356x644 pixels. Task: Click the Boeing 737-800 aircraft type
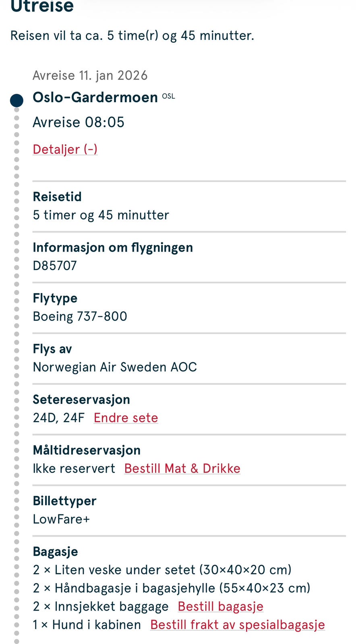[x=80, y=316]
